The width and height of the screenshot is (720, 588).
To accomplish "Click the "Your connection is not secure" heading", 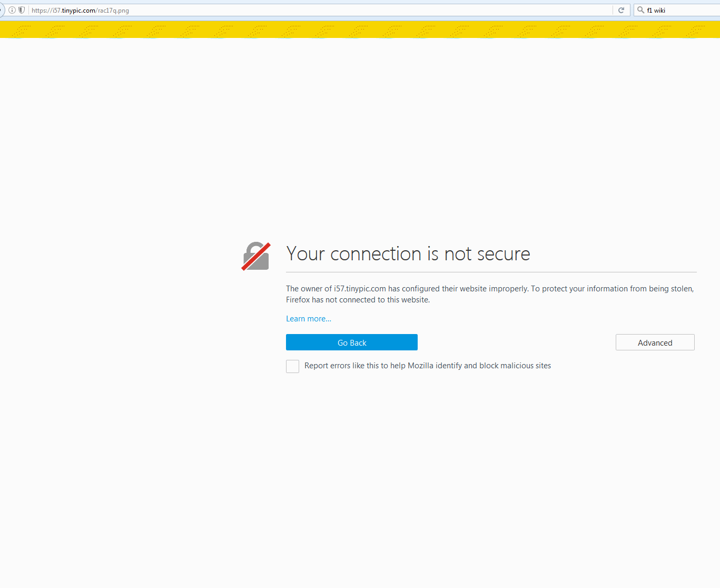I will [408, 254].
